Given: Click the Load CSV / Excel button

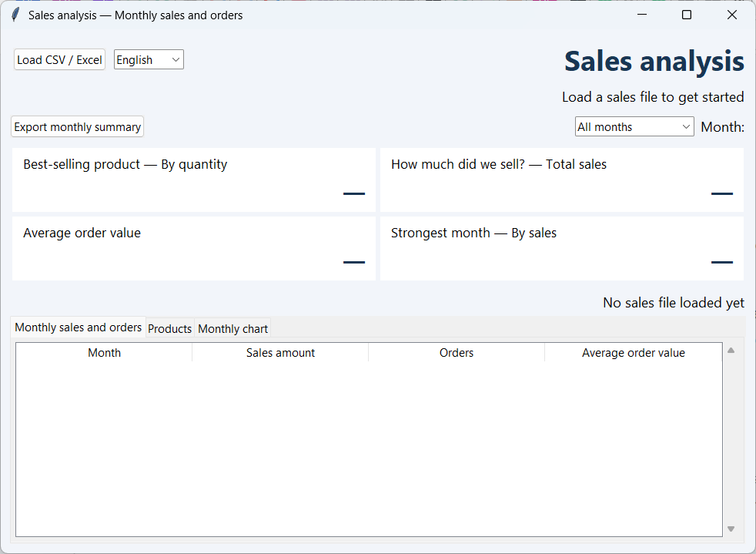Looking at the screenshot, I should tap(60, 60).
